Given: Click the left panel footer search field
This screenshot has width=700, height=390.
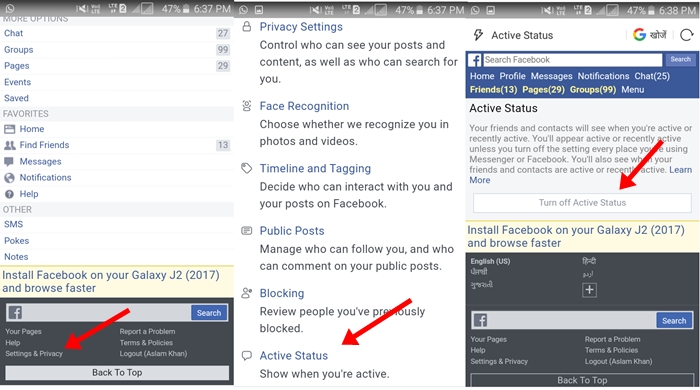Looking at the screenshot, I should (107, 313).
